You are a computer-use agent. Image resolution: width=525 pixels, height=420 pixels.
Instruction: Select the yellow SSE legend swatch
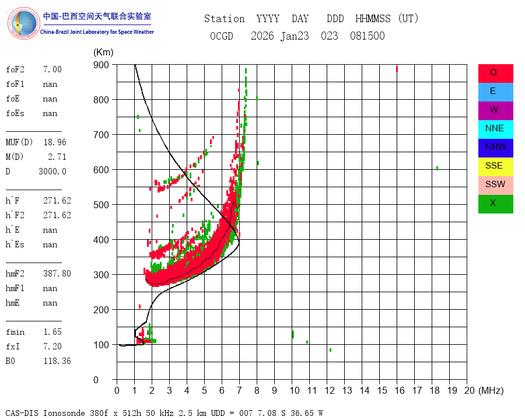click(495, 167)
